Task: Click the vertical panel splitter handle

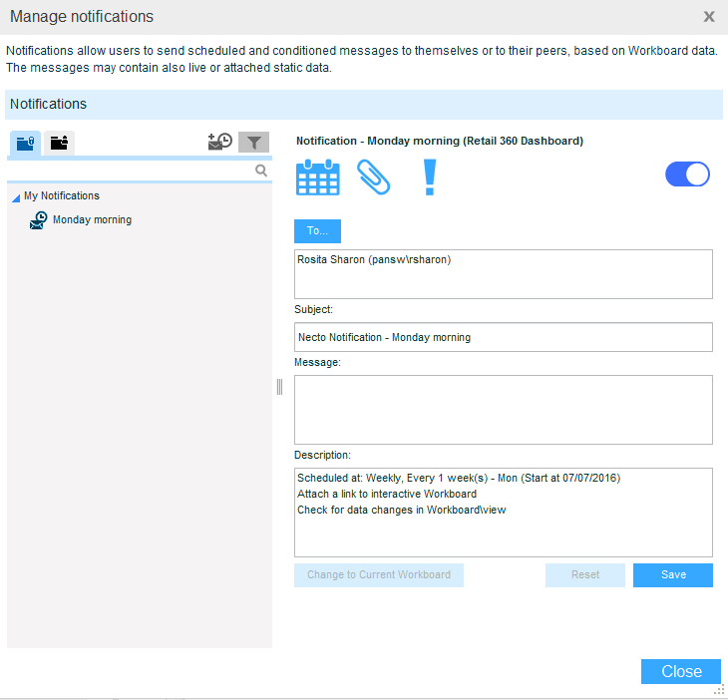Action: pos(280,387)
